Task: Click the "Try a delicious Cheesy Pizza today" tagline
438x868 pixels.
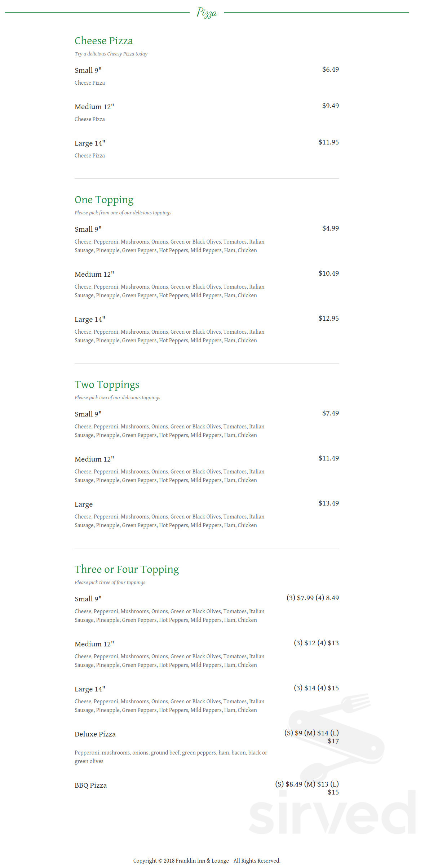Action: [111, 54]
